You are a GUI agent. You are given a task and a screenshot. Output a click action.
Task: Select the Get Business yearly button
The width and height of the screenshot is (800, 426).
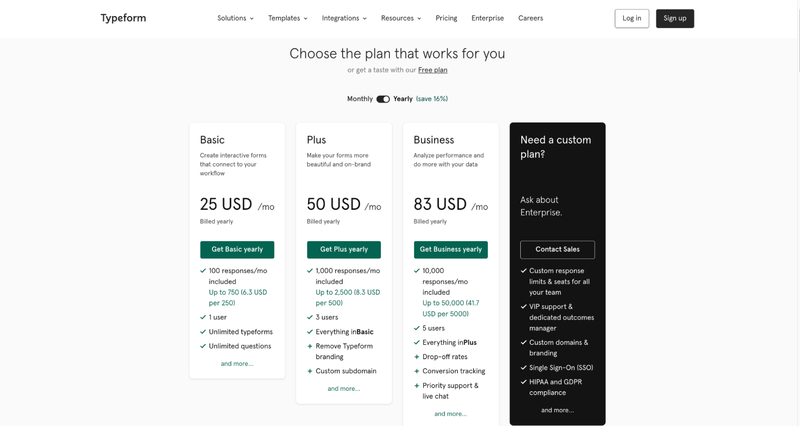click(451, 249)
